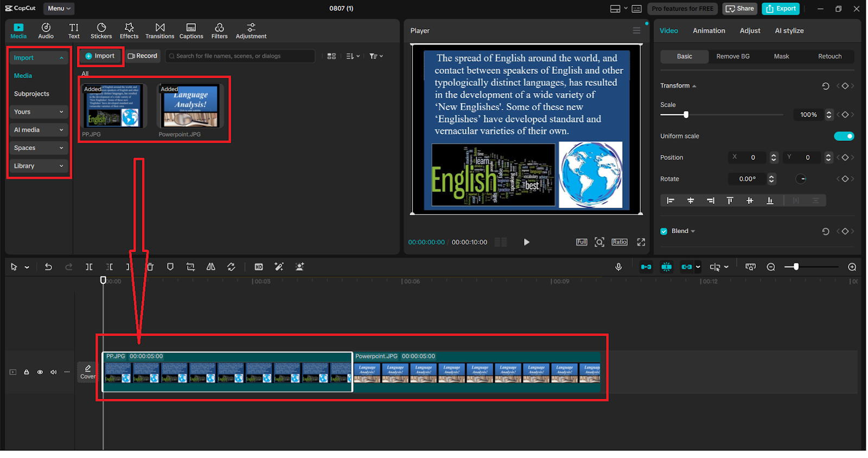Open the Remove BG tab
868x458 pixels.
point(733,56)
